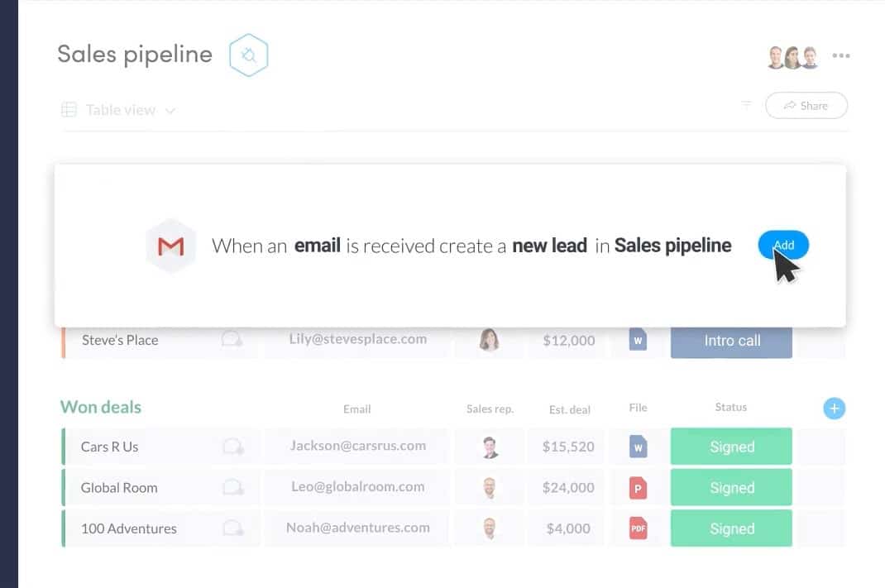Open the search icon beside Sales pipeline title
Image resolution: width=885 pixels, height=588 pixels.
point(248,55)
